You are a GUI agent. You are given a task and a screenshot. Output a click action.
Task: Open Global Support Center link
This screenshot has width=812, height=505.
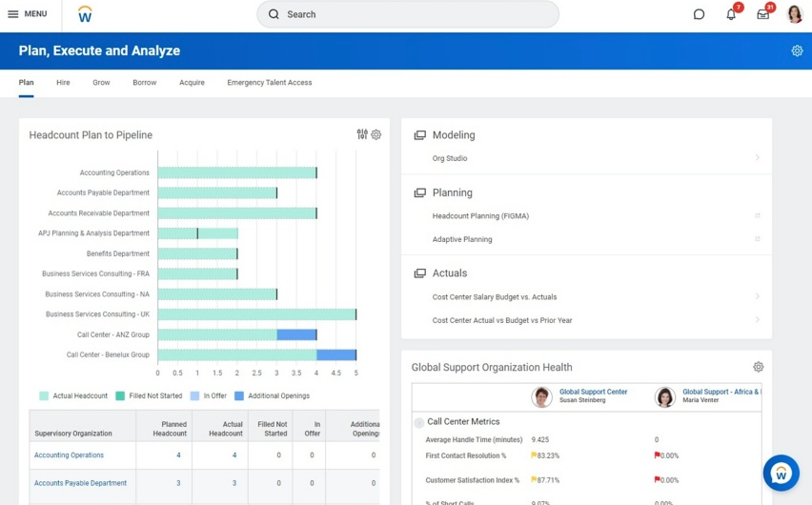point(593,392)
